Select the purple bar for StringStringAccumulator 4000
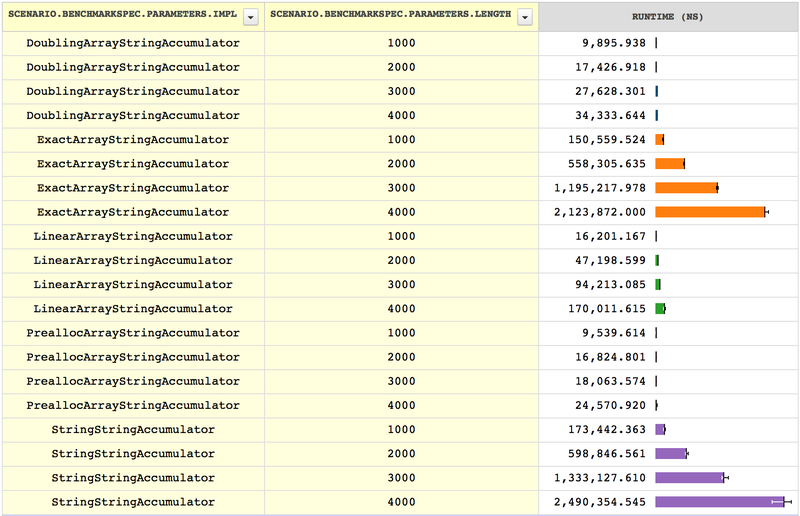The image size is (800, 516). [718, 502]
